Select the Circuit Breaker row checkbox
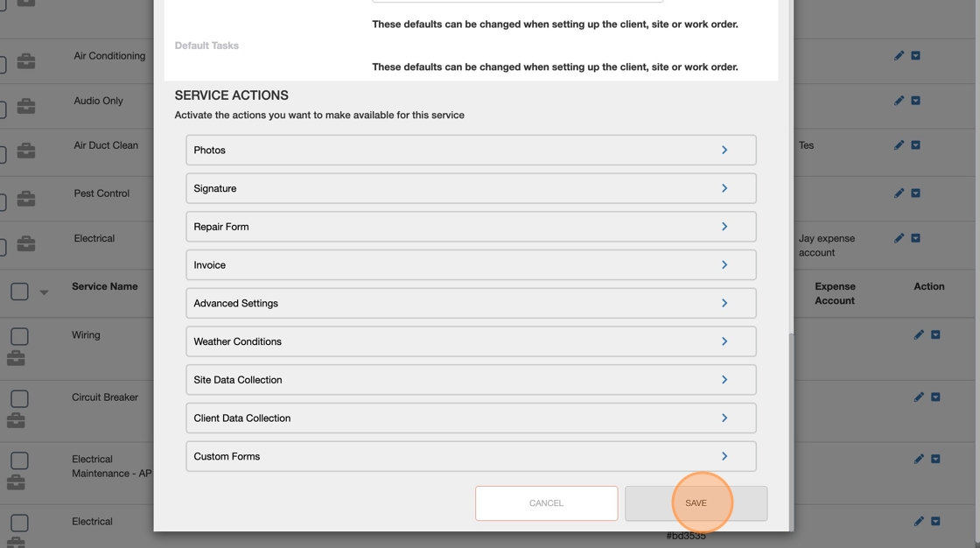 tap(19, 398)
